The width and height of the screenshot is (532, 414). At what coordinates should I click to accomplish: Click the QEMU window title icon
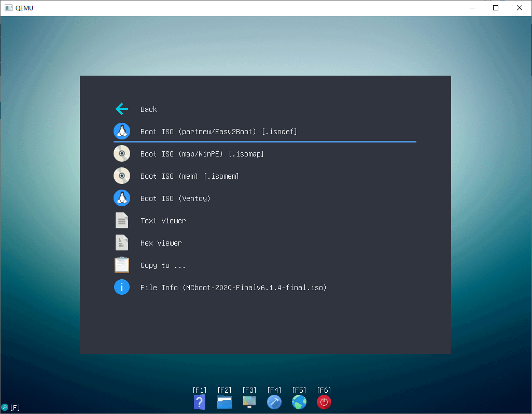click(8, 8)
